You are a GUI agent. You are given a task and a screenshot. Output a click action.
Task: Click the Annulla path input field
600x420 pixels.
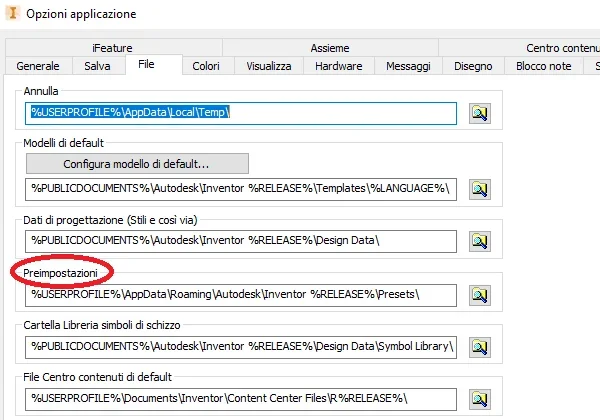click(241, 113)
